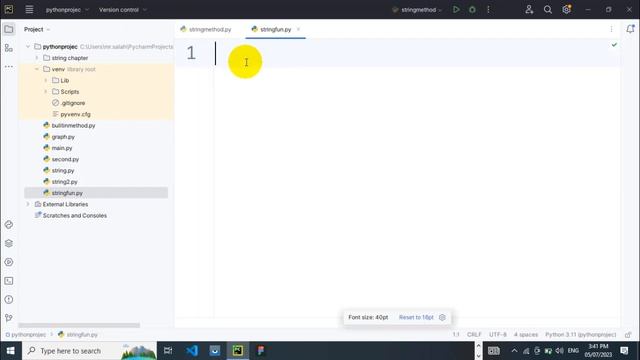Open pythonprojec project dropdown
This screenshot has height=360, width=640.
(67, 9)
